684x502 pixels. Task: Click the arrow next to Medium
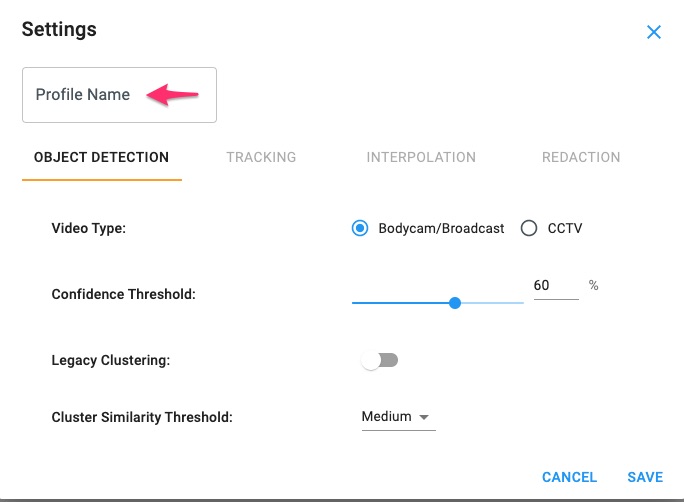424,417
